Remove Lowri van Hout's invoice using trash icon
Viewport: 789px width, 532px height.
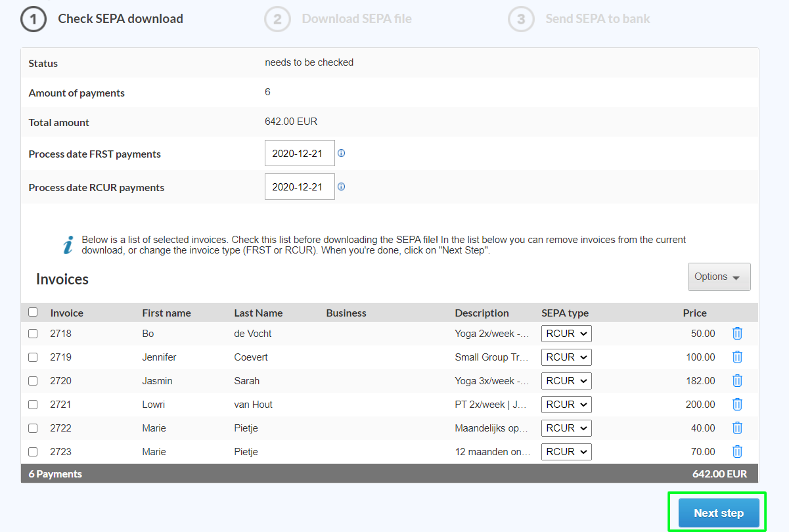point(737,404)
